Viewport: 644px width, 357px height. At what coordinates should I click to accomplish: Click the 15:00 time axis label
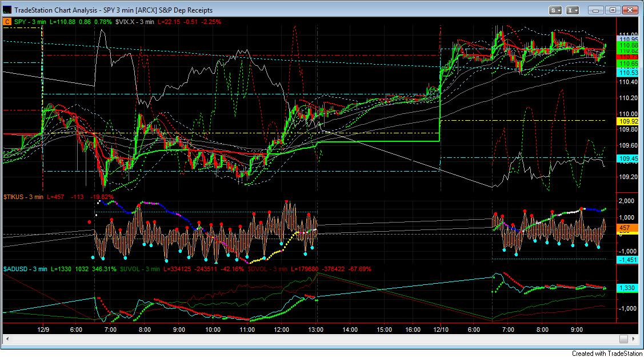tap(383, 330)
